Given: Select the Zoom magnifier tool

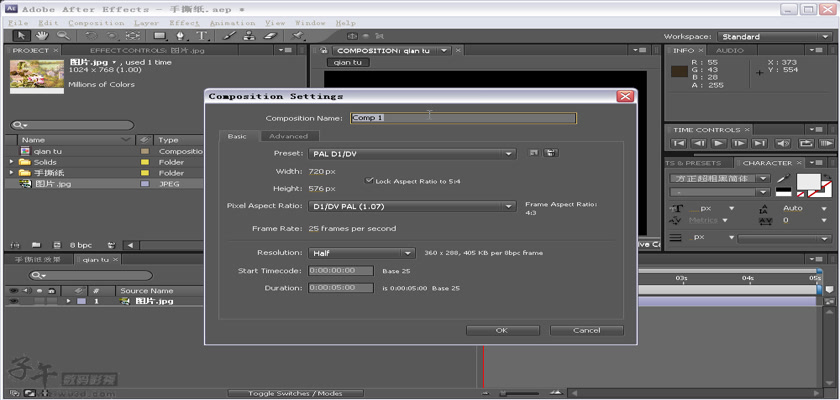Looking at the screenshot, I should pyautogui.click(x=63, y=36).
